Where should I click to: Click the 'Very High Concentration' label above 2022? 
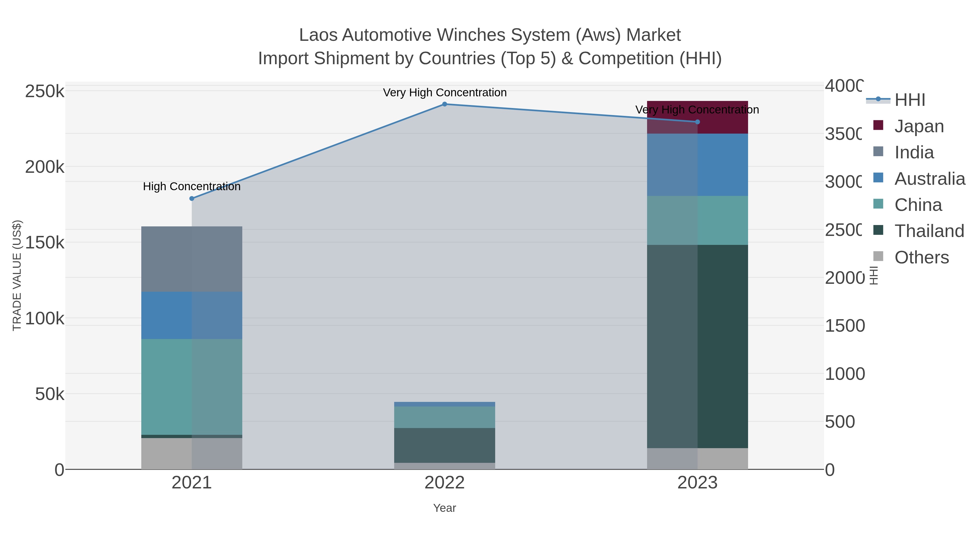click(x=445, y=93)
